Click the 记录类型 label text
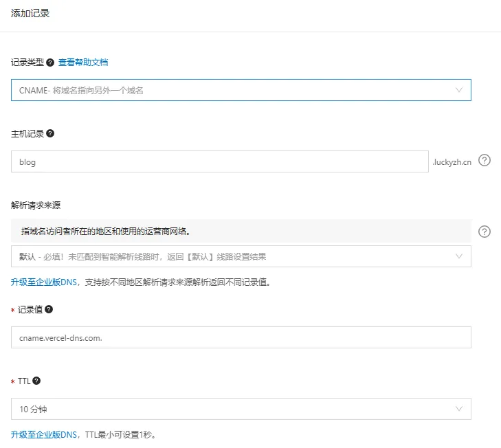This screenshot has width=501, height=448. 27,63
